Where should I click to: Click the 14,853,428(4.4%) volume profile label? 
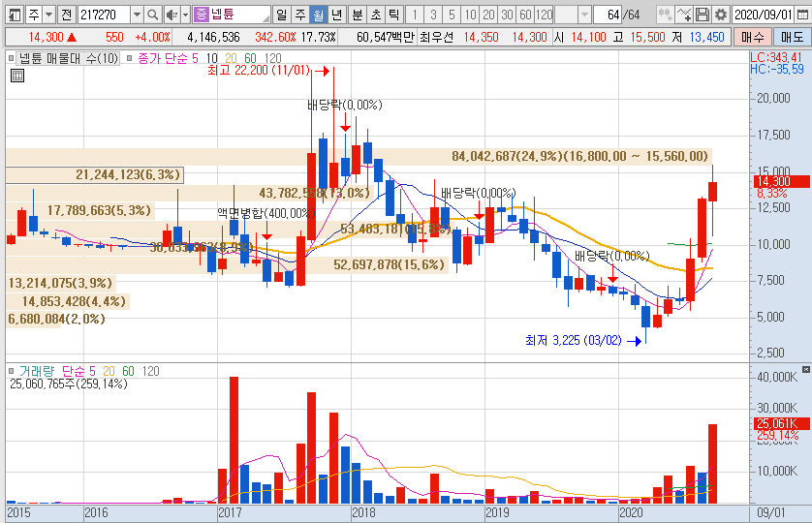pyautogui.click(x=74, y=301)
